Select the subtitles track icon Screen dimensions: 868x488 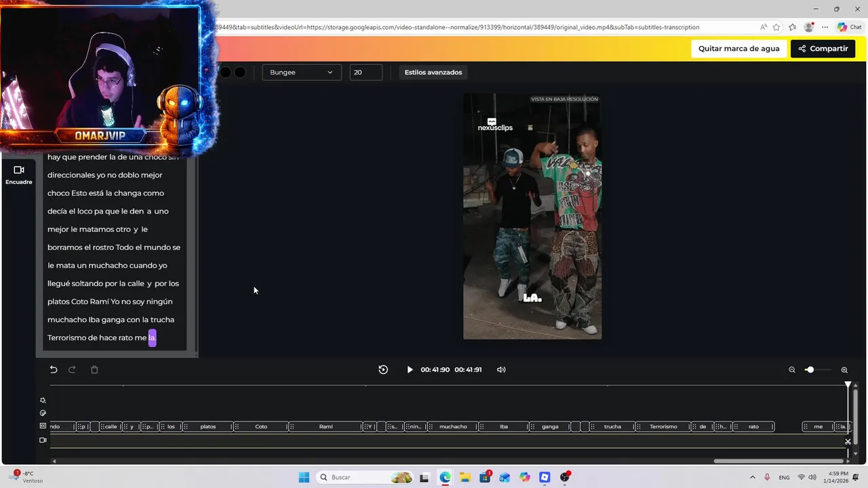(43, 426)
